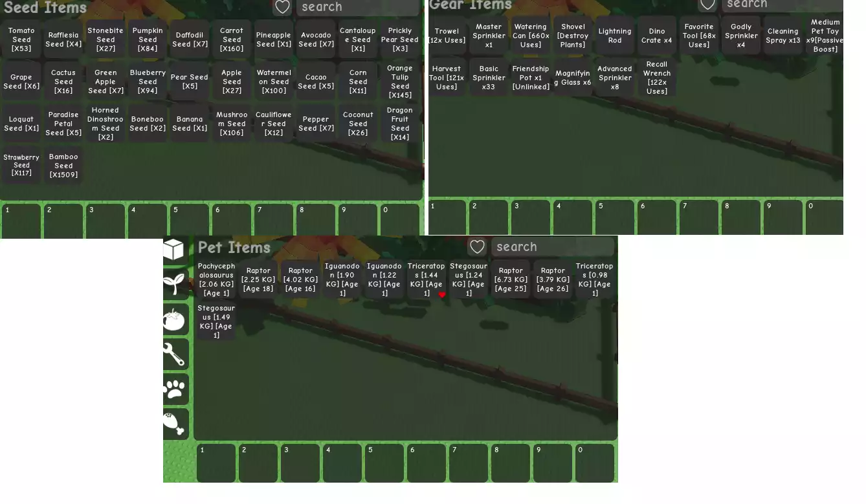Select Dragon Fruit Seed [X14]
This screenshot has height=504, width=866.
tap(400, 124)
